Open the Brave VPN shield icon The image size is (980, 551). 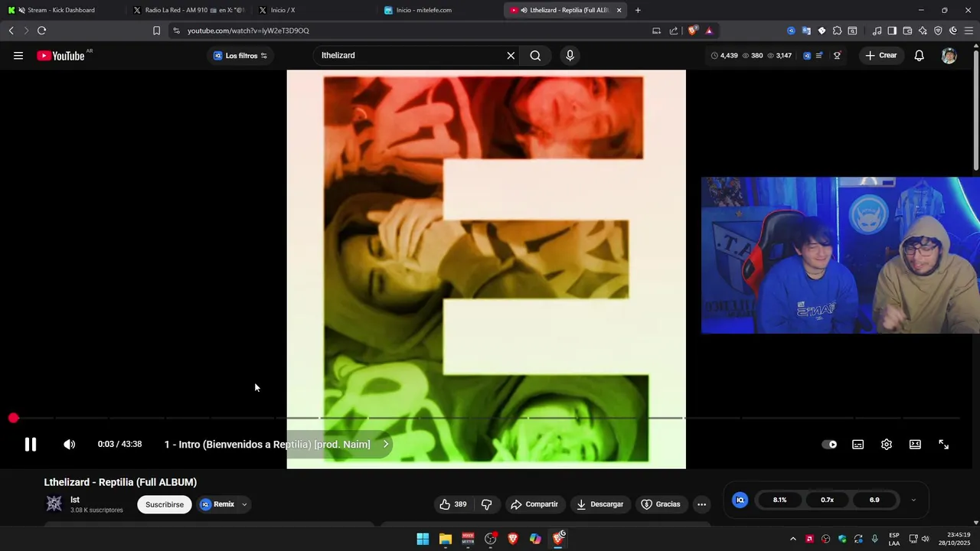[x=938, y=31]
